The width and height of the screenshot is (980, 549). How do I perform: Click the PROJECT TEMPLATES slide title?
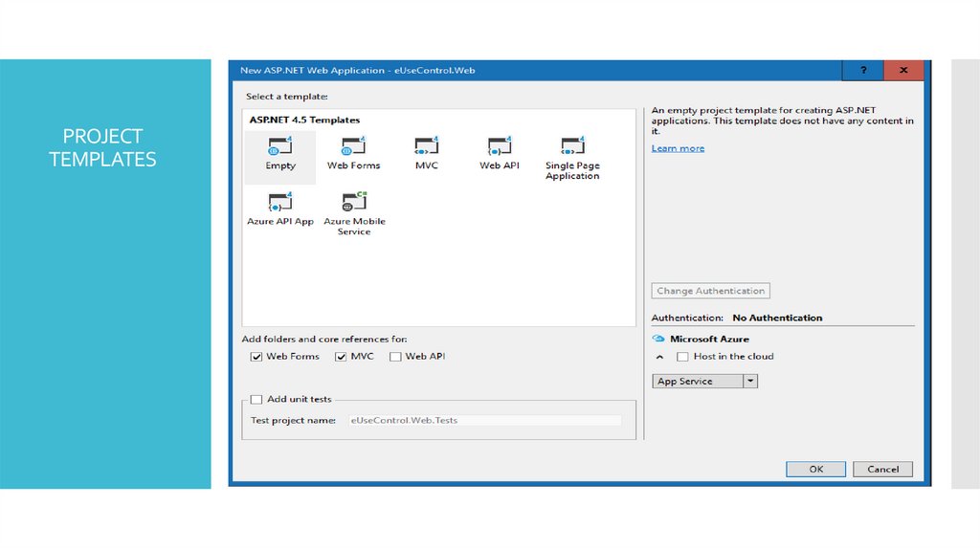click(x=102, y=147)
